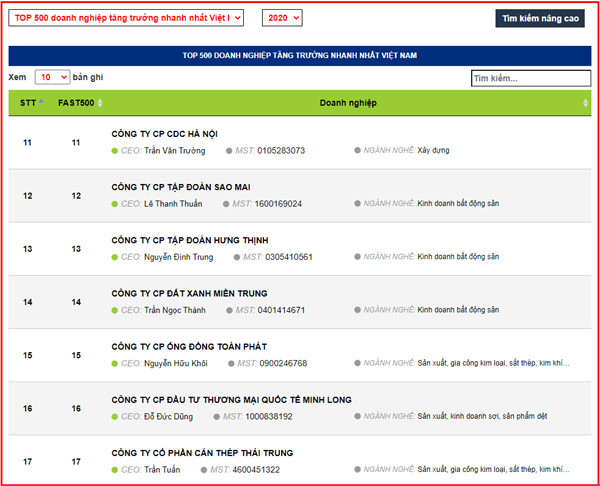The height and width of the screenshot is (486, 600).
Task: Click green CEO dot beside Đỗ Đức Dũng
Action: pyautogui.click(x=115, y=416)
